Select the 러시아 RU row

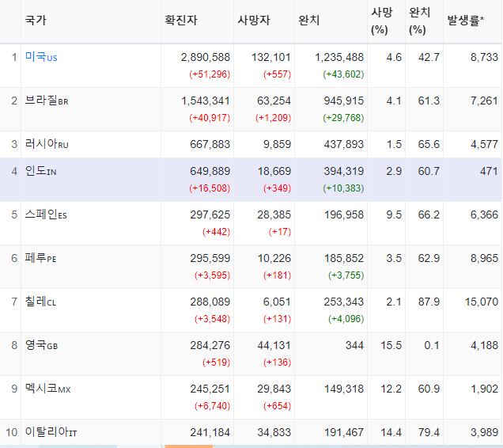tap(251, 144)
